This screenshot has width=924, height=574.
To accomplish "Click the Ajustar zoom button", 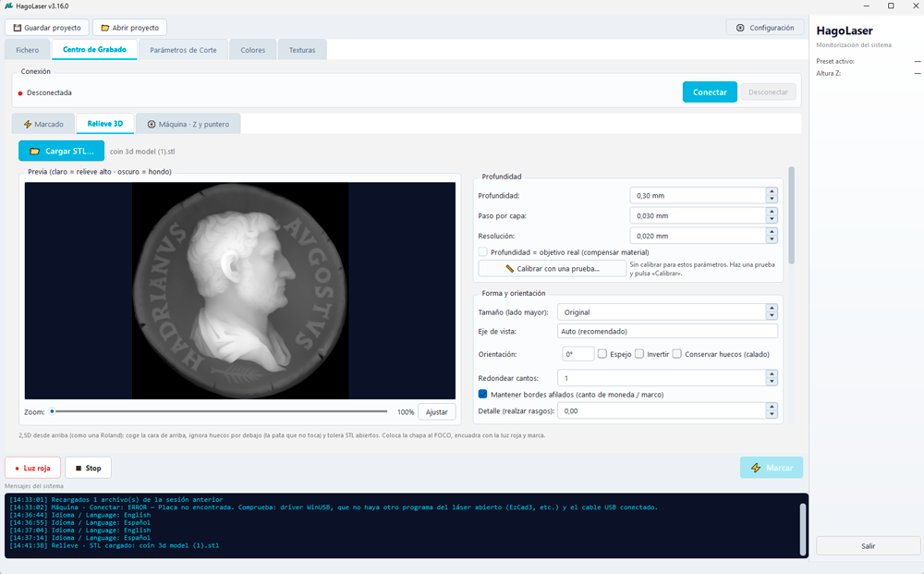I will 437,412.
